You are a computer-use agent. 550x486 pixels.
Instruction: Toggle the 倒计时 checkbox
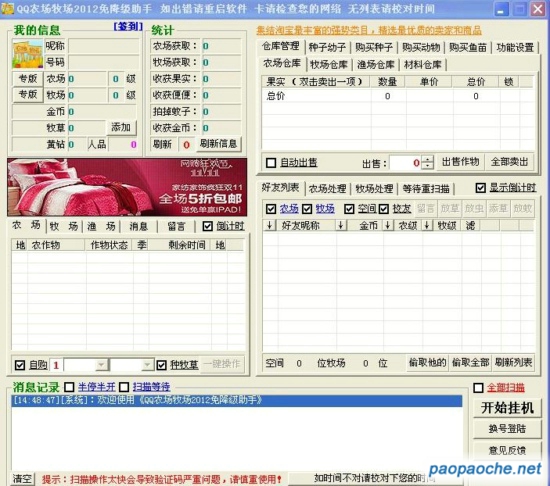click(207, 227)
